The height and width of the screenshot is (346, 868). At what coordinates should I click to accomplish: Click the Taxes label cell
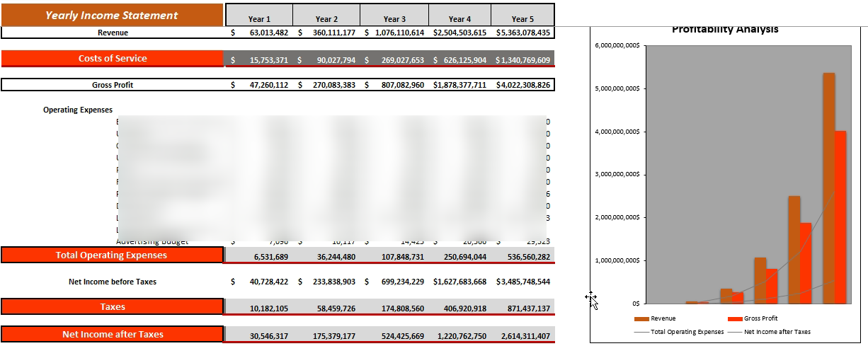112,307
